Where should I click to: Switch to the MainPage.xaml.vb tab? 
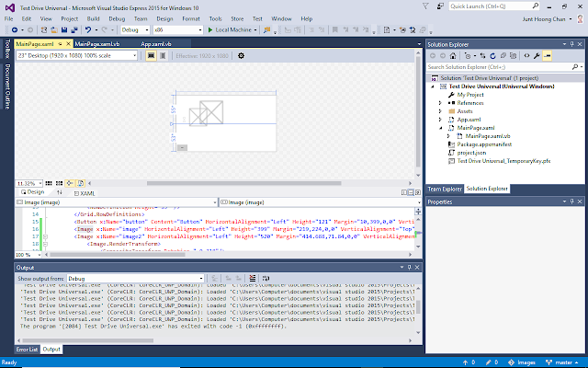[x=97, y=44]
